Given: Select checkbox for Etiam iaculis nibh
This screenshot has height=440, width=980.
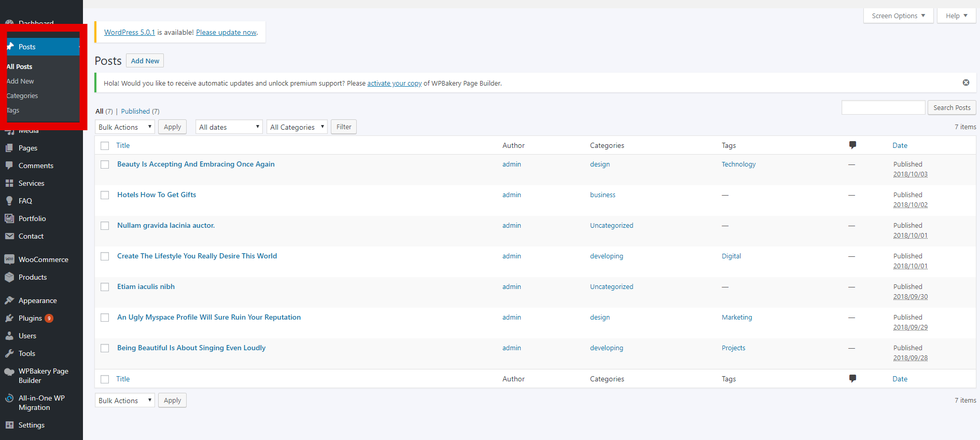Looking at the screenshot, I should click(x=105, y=287).
